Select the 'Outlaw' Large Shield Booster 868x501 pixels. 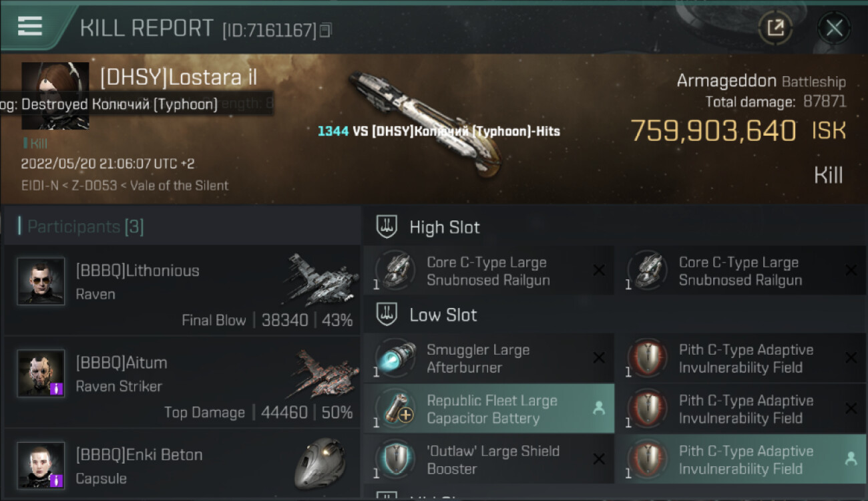click(x=489, y=460)
